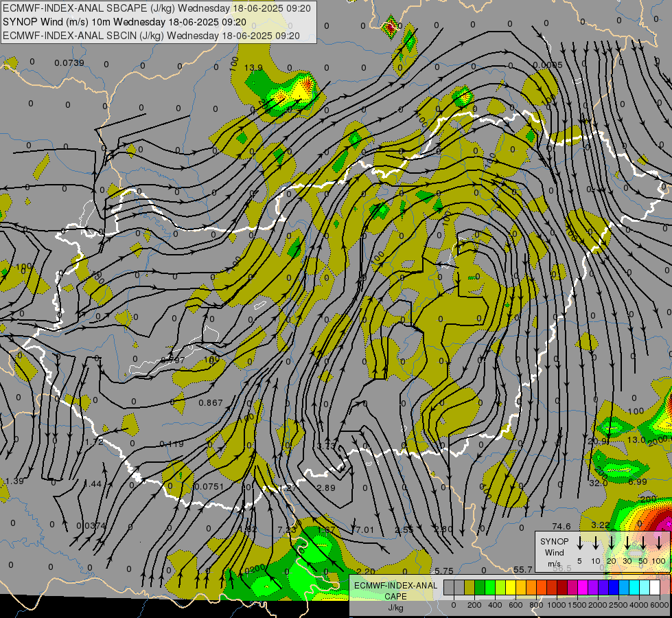Viewport: 672px width, 618px height.
Task: Select the olive CAPE legend swatch below 200
Action: (x=470, y=587)
